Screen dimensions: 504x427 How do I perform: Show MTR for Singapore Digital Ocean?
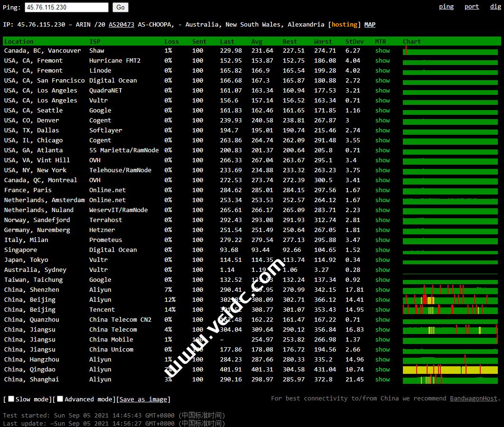(382, 250)
